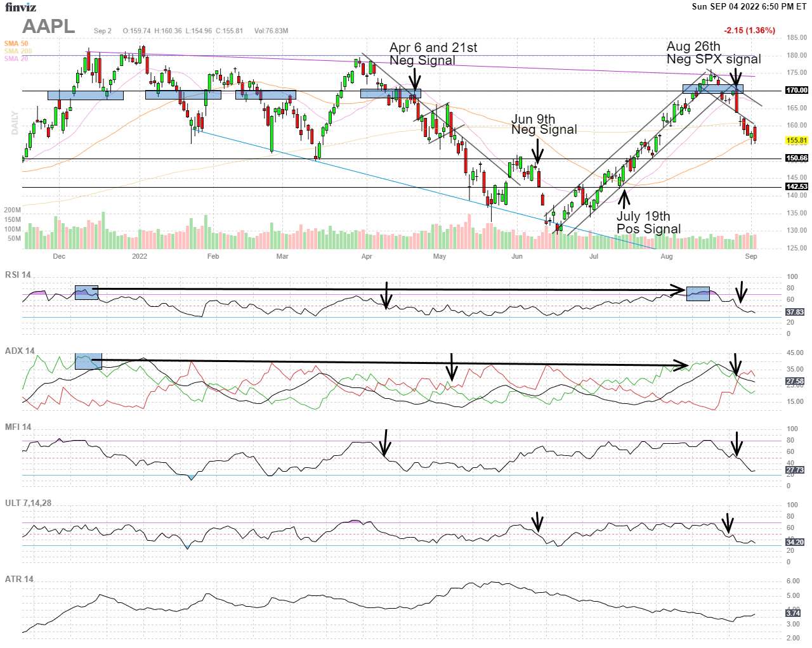Click the price change '-2.15 (1.36%)'
The width and height of the screenshot is (812, 648).
(x=749, y=30)
